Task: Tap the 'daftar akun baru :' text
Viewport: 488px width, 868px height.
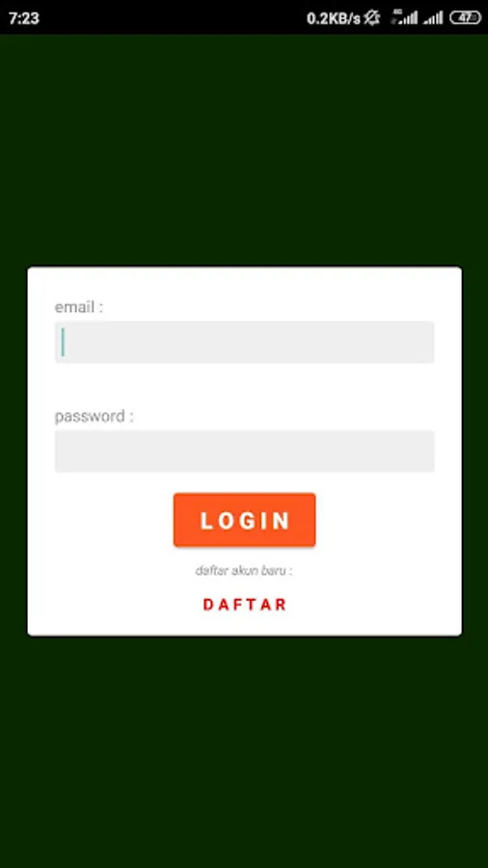Action: pos(244,571)
